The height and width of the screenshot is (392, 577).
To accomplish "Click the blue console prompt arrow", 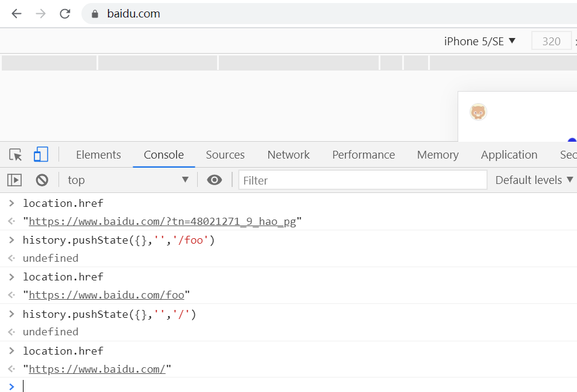I will [12, 387].
